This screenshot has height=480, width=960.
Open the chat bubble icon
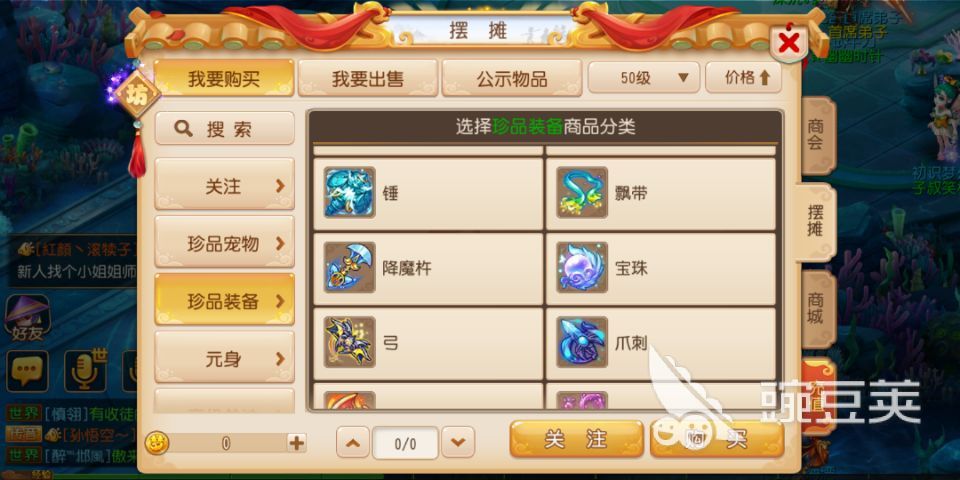(x=27, y=371)
